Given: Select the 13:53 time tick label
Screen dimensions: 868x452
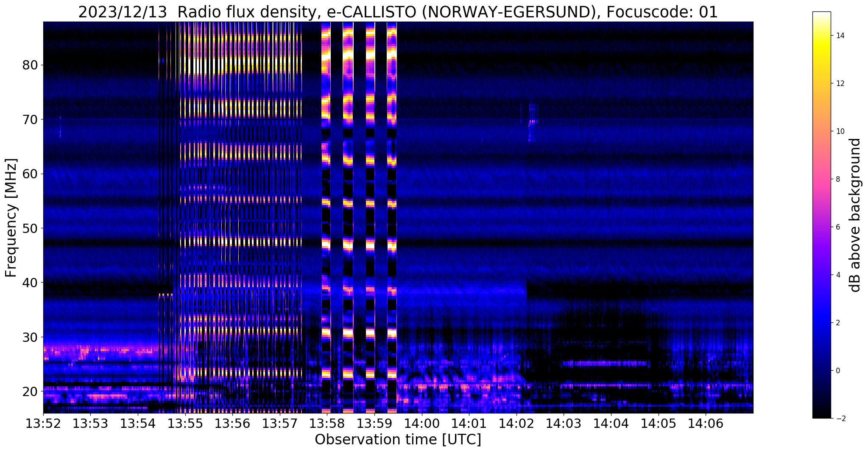Looking at the screenshot, I should pyautogui.click(x=90, y=424).
